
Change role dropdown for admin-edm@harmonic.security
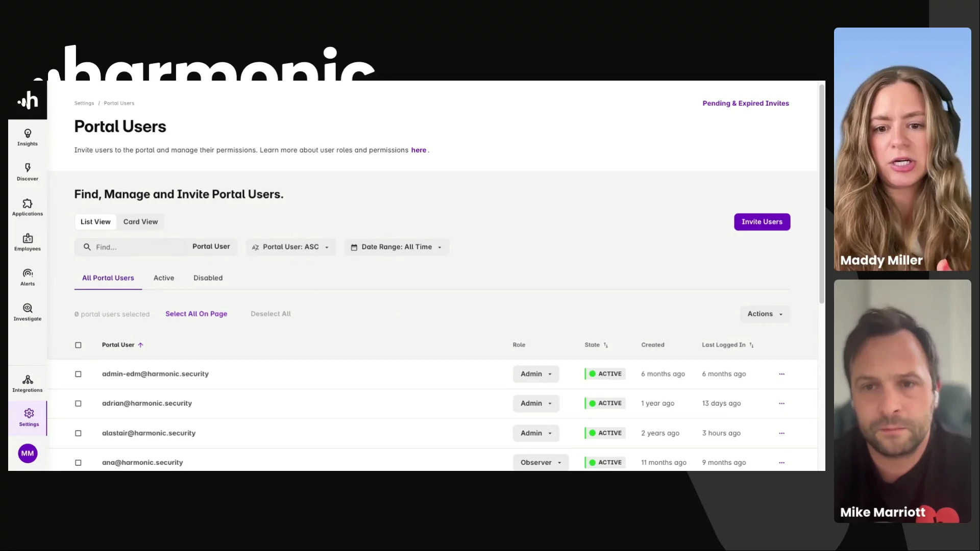pyautogui.click(x=536, y=374)
